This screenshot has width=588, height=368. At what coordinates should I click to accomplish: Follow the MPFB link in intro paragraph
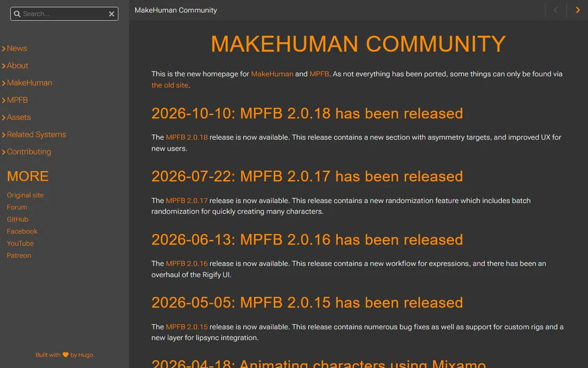[319, 74]
